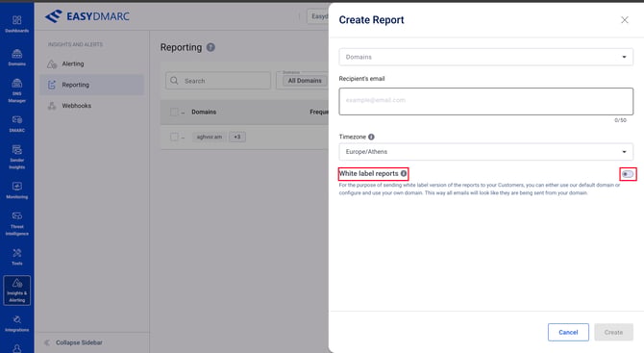Viewport: 644px width, 353px height.
Task: Open Threat Intelligence in the sidebar
Action: pyautogui.click(x=17, y=223)
